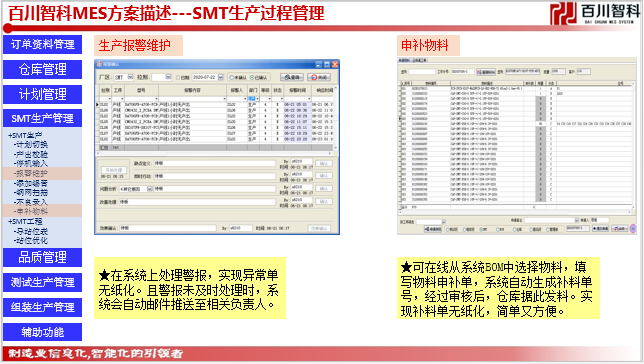Click the 改善处理 text input field

tap(197, 202)
